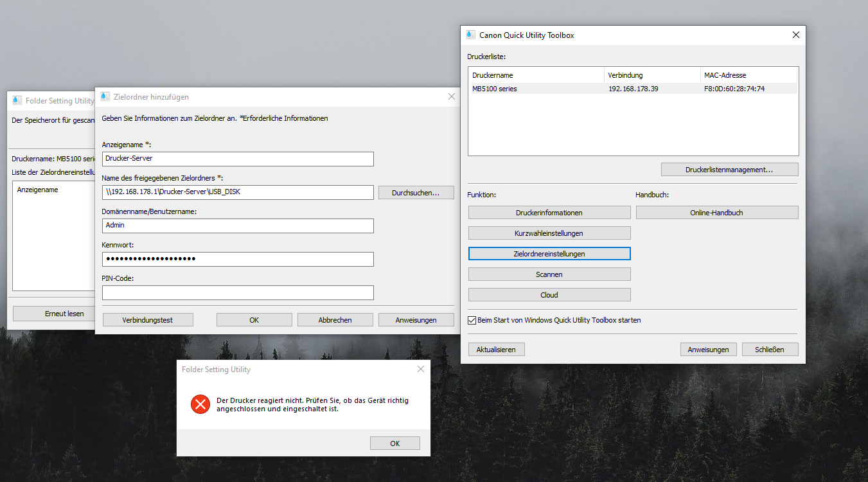Run the Verbindungstest

(x=148, y=320)
